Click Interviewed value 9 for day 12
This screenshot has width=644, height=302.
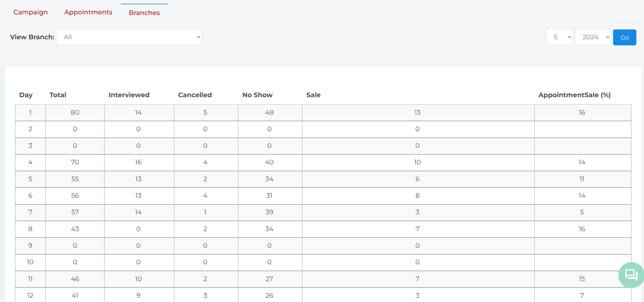tap(138, 296)
